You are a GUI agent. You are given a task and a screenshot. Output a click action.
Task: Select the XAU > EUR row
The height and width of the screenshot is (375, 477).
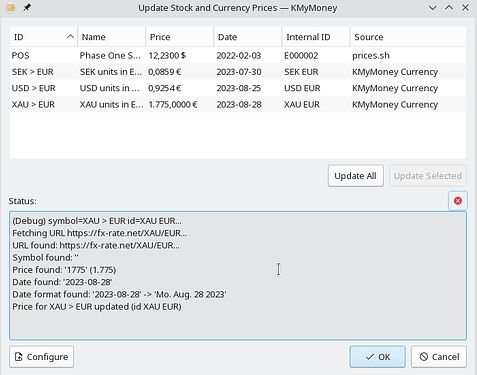[238, 104]
